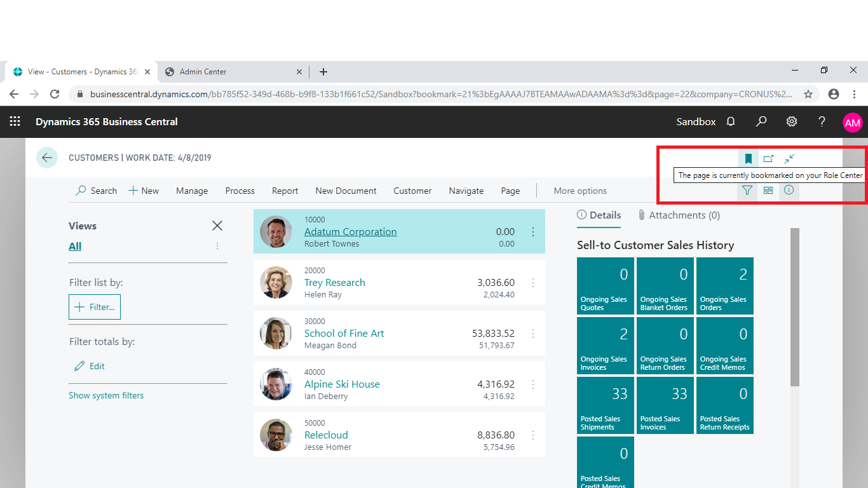The image size is (868, 488).
Task: Bookmark this URL with star icon
Action: pyautogui.click(x=808, y=94)
